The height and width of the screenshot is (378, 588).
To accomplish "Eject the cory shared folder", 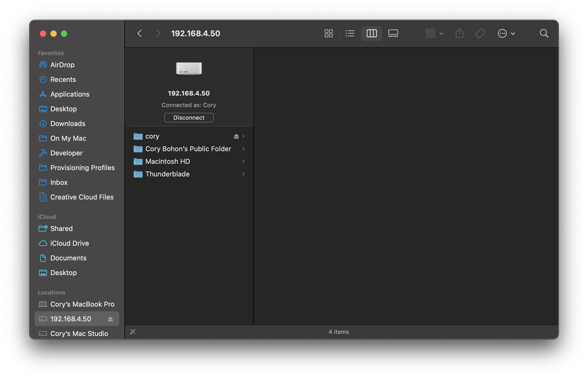I will [236, 136].
